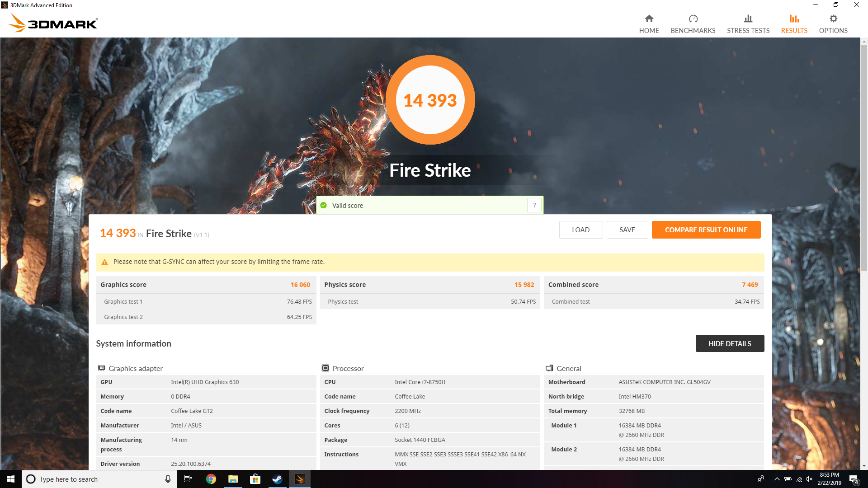Open the People icon in system tray
The height and width of the screenshot is (488, 868).
[x=761, y=479]
